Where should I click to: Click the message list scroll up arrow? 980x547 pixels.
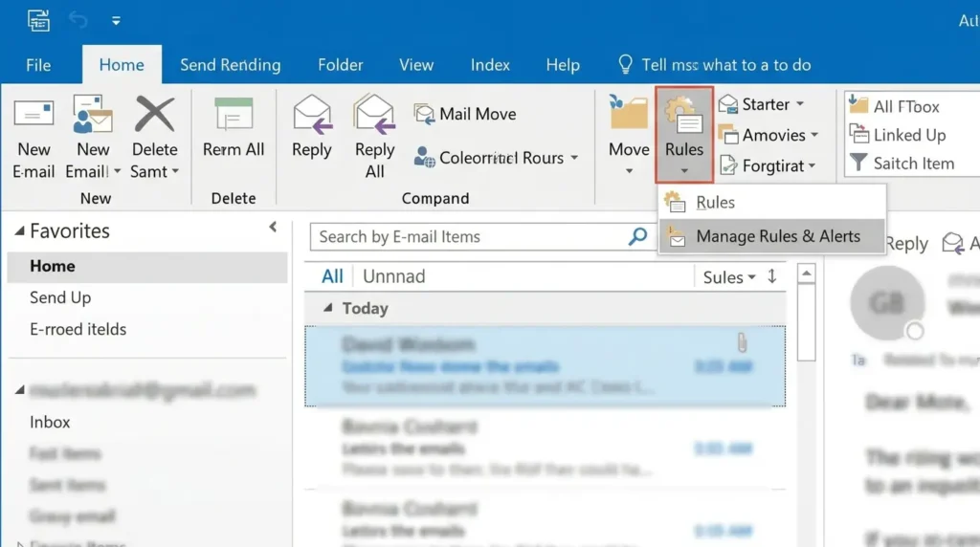(806, 273)
